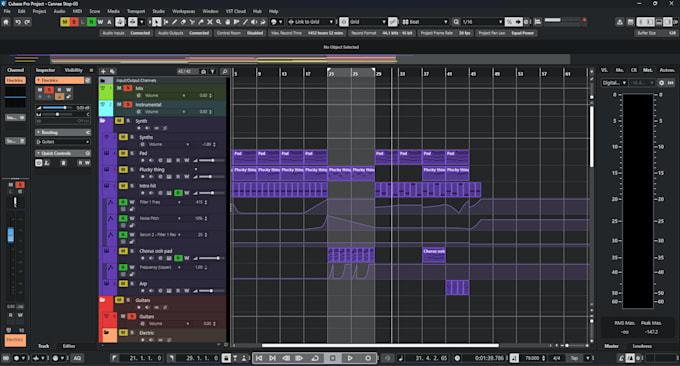
Task: Click the Tap tempo button
Action: click(x=574, y=358)
